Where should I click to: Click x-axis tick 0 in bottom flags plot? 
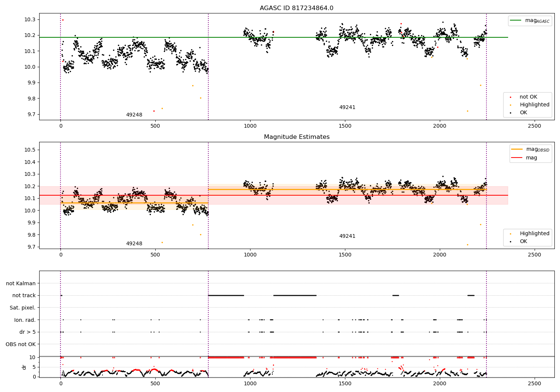tap(60, 383)
